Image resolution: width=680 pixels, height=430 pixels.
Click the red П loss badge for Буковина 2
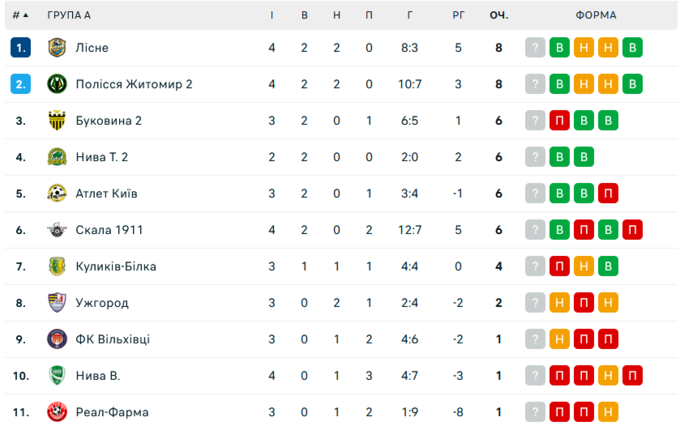click(x=560, y=120)
